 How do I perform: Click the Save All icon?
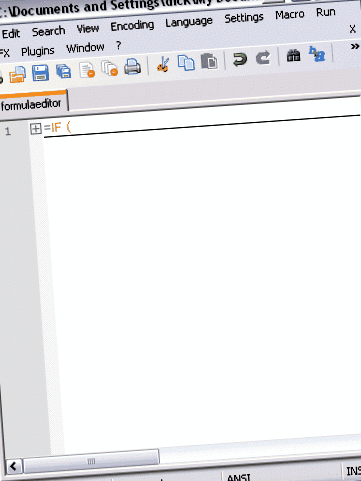point(63,71)
